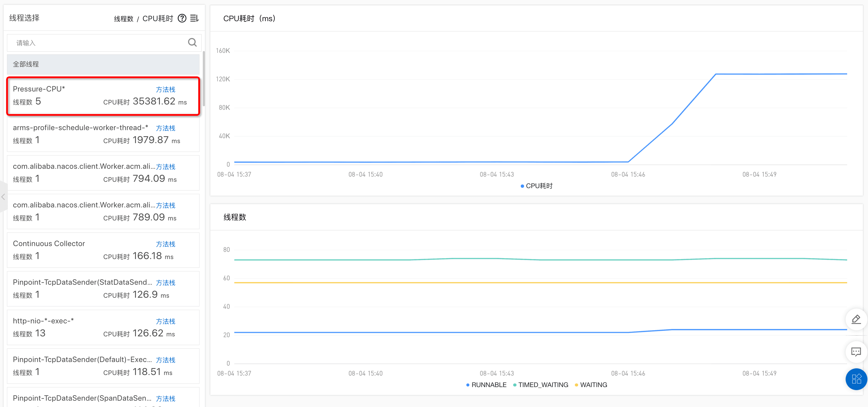Open 方法栈 for Pressure-CPU* threads
The height and width of the screenshot is (407, 868).
pos(165,90)
